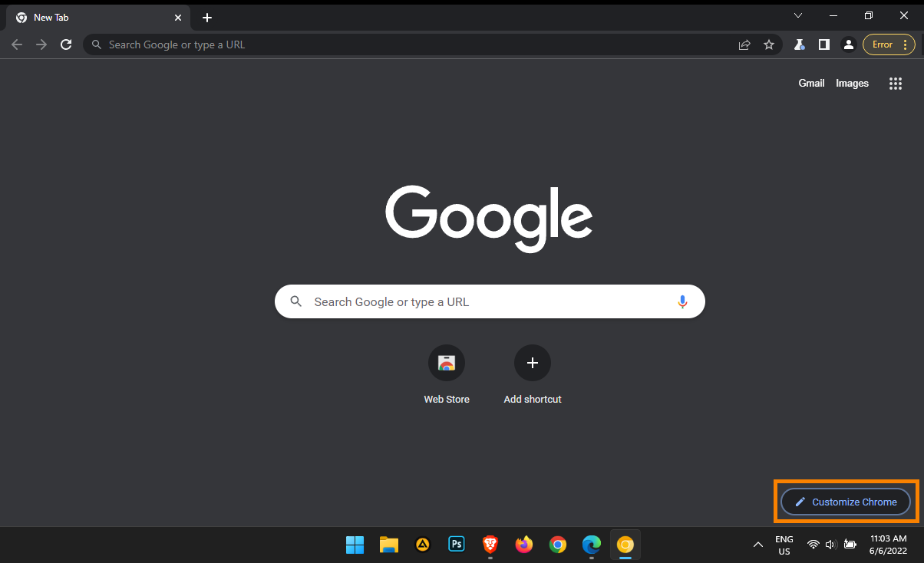This screenshot has width=924, height=563.
Task: Open the Chrome Labs flask icon
Action: pos(799,44)
